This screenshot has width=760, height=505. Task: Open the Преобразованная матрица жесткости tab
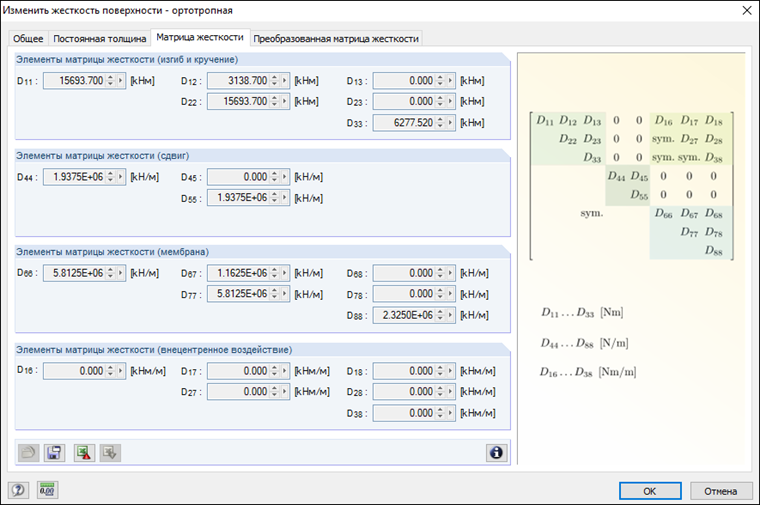click(x=336, y=38)
